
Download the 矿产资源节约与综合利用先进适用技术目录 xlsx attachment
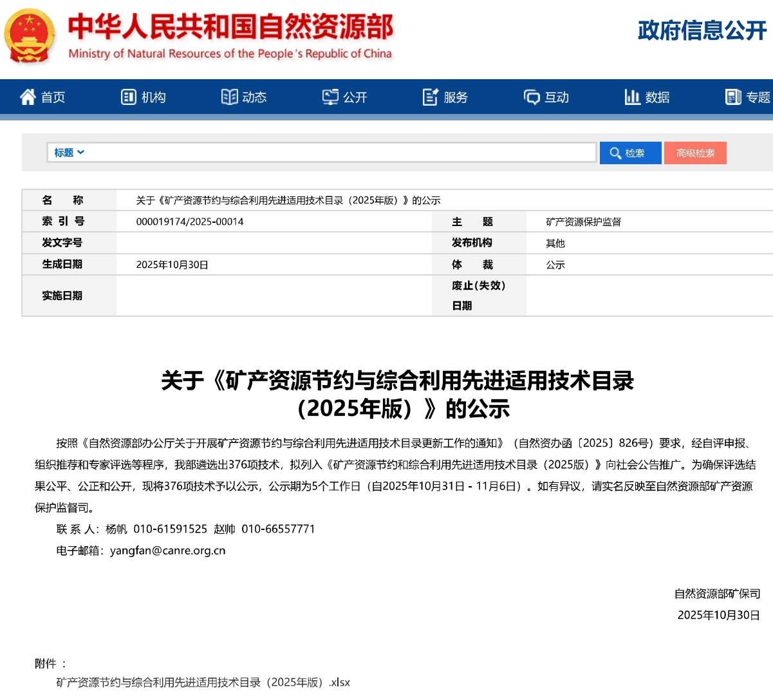point(200,683)
